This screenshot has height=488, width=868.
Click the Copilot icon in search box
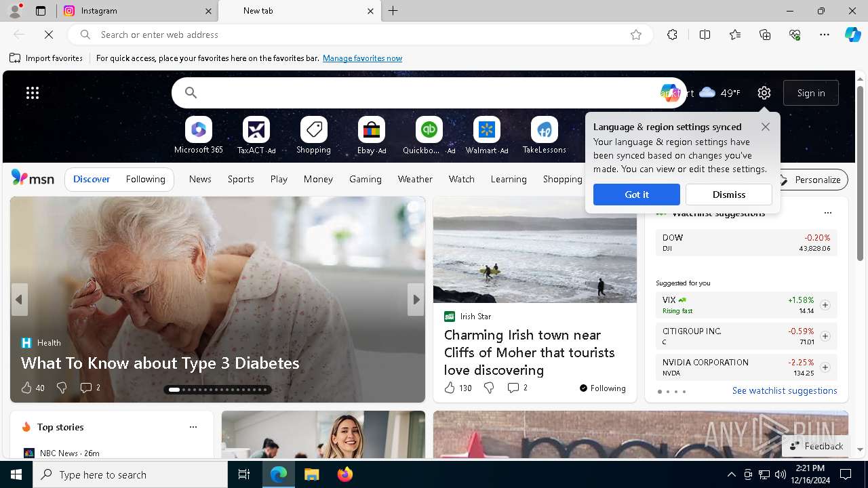point(669,93)
